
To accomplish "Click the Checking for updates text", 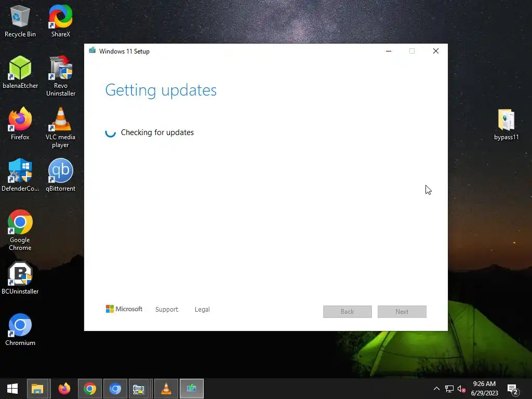I will click(157, 132).
